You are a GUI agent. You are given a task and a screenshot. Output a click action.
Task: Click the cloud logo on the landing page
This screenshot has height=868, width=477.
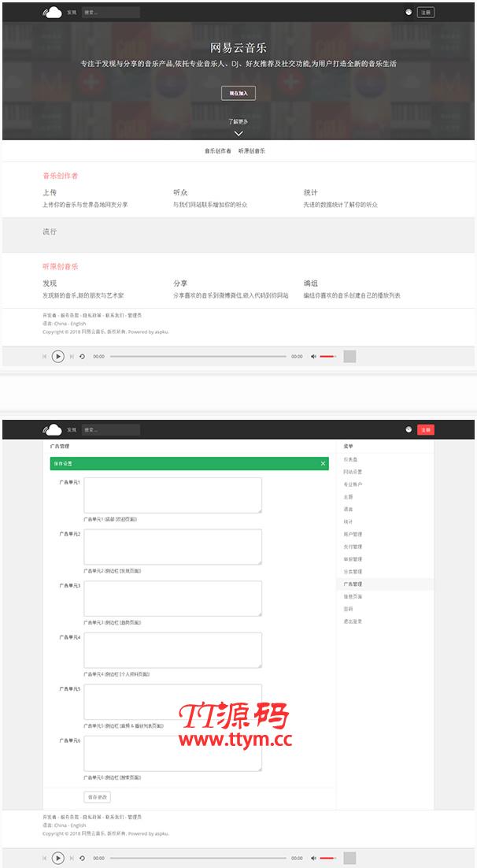(x=53, y=12)
